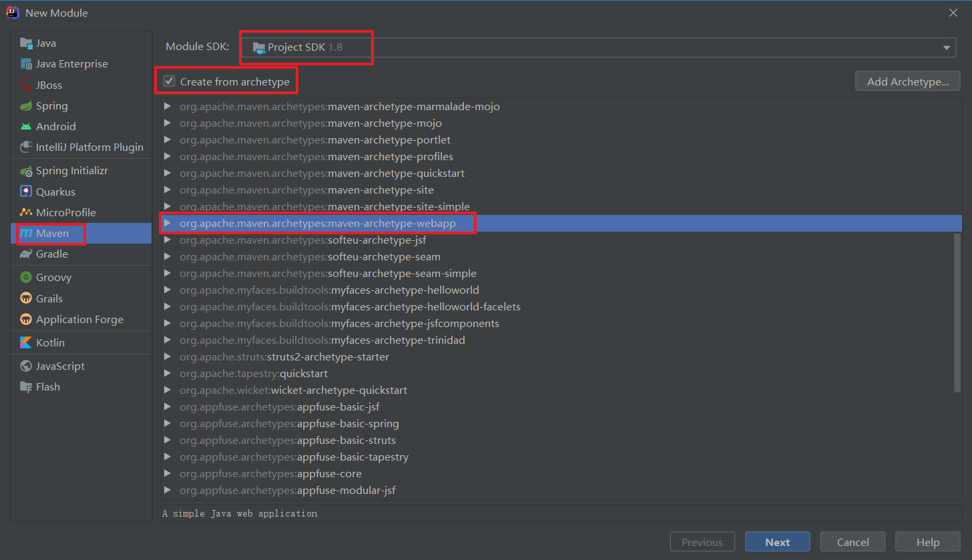
Task: Expand maven-archetype-mojo node
Action: coord(168,123)
